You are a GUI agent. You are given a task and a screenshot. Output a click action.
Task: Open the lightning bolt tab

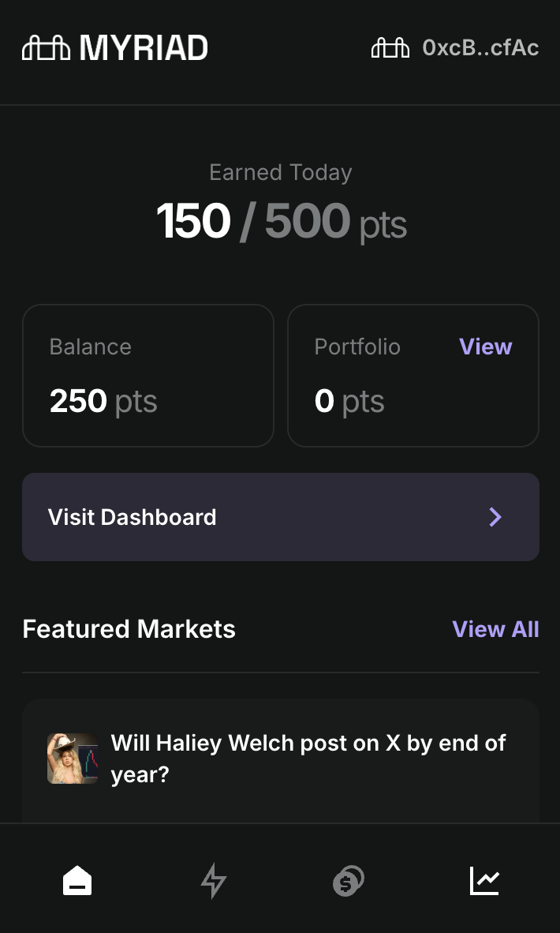213,880
